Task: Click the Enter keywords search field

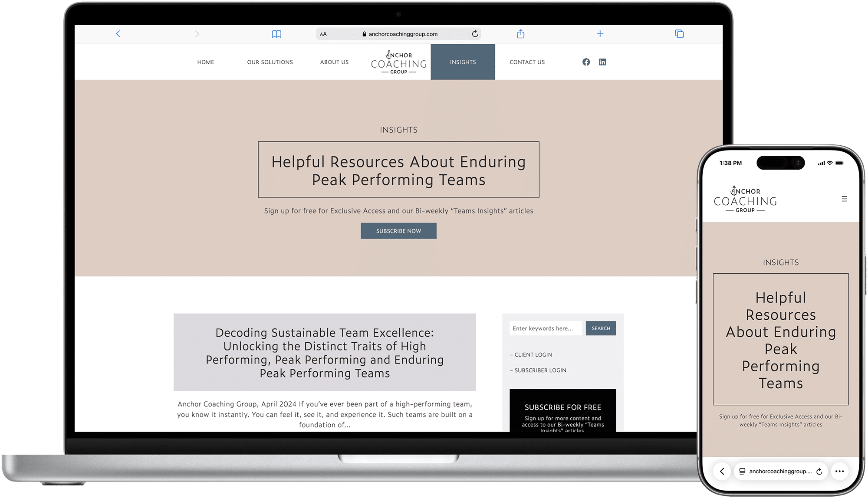Action: point(545,328)
